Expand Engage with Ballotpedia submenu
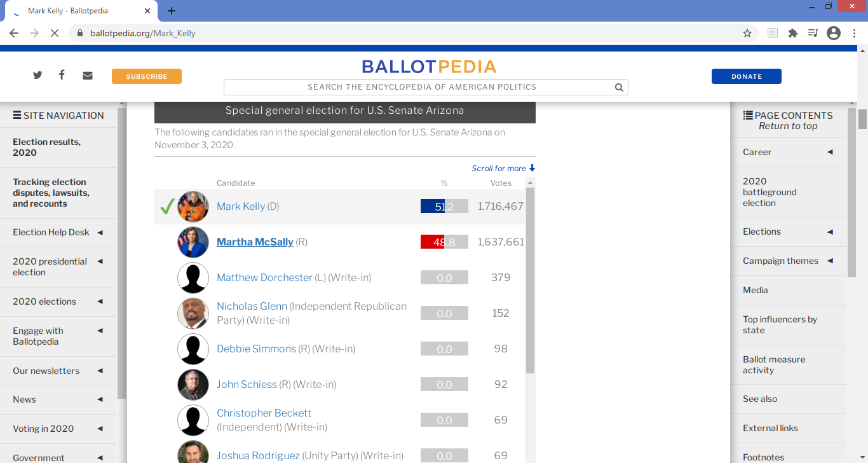This screenshot has width=868, height=463. (100, 331)
